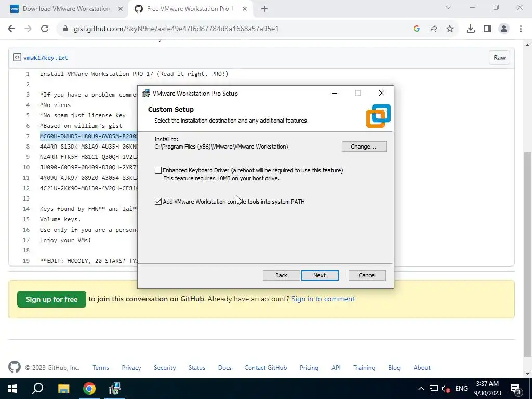
Task: Click license key line starting JU090
Action: coord(88,167)
